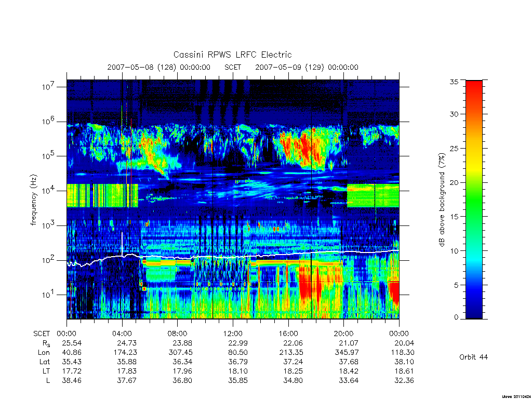Click the Rs value 20.04
Image resolution: width=532 pixels, height=399 pixels.
404,343
